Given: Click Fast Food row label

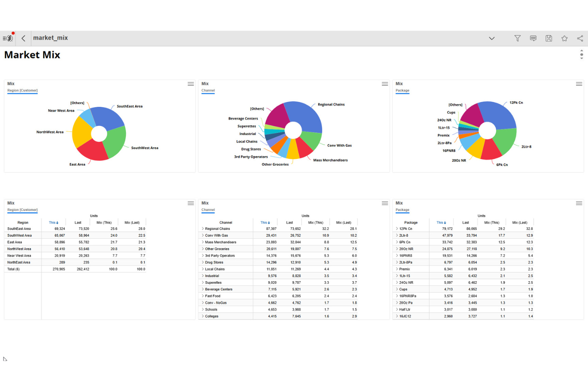Looking at the screenshot, I should coord(213,296).
